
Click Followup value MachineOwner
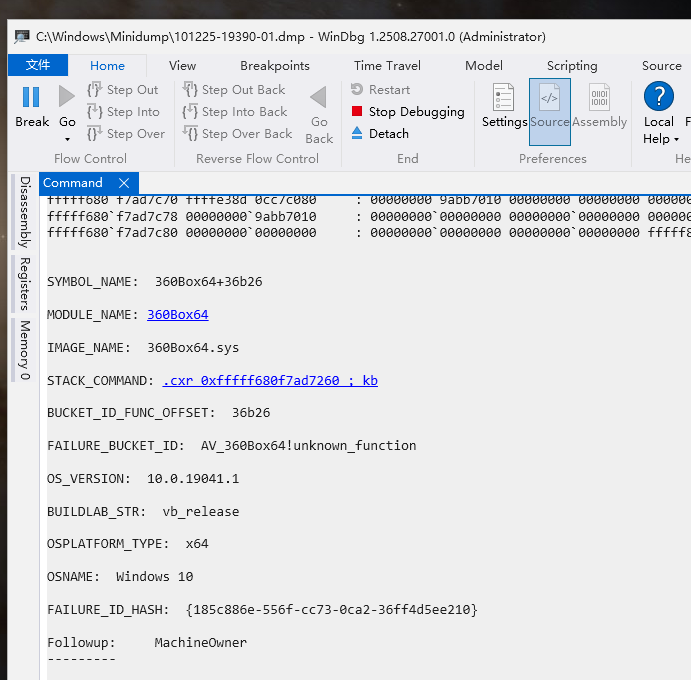pyautogui.click(x=201, y=643)
